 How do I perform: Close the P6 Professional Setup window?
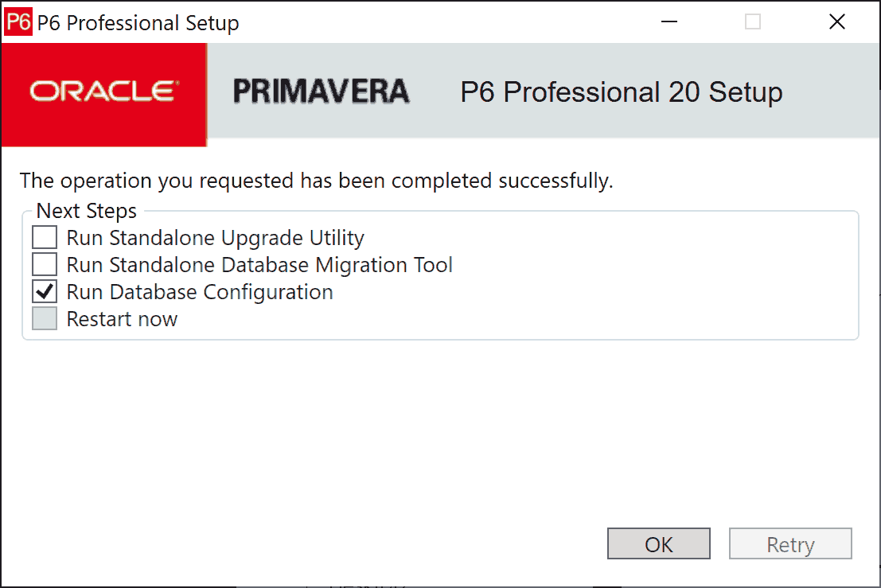pos(836,22)
